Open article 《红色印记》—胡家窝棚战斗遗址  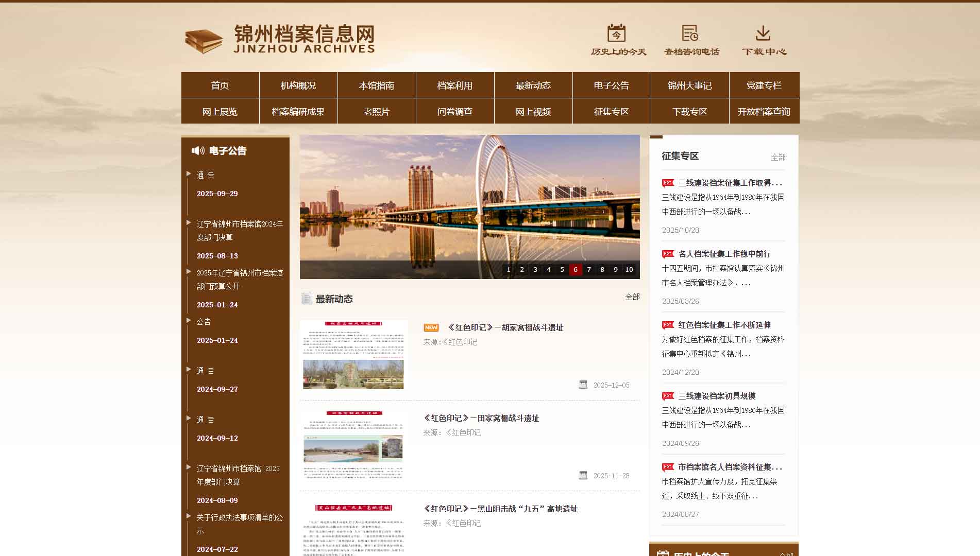[505, 327]
